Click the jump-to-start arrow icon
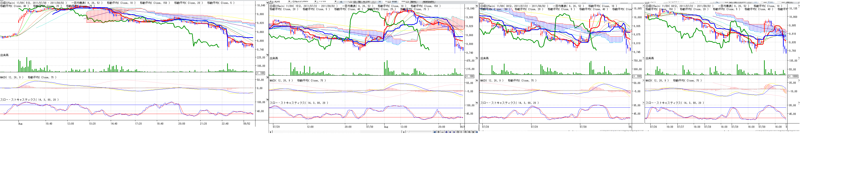The height and width of the screenshot is (195, 868). [x=435, y=132]
